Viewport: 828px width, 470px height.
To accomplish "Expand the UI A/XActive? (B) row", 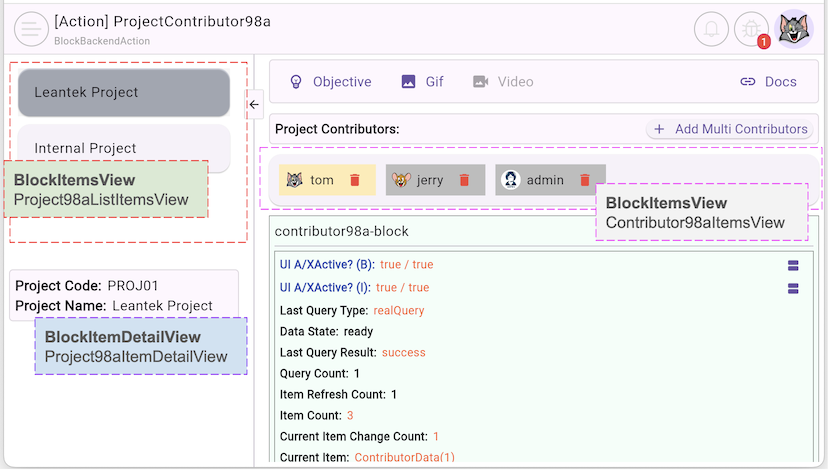I will pyautogui.click(x=793, y=265).
